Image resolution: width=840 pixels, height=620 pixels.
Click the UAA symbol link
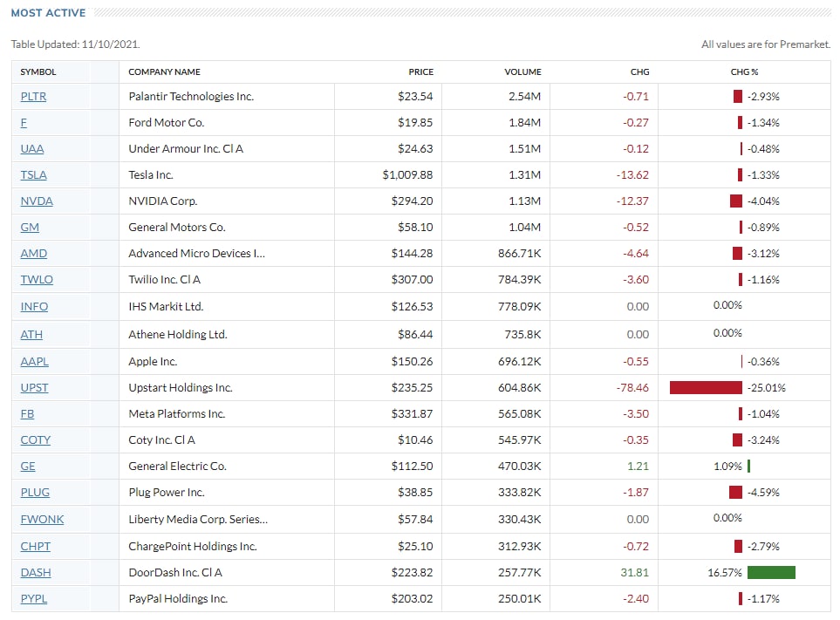click(32, 149)
